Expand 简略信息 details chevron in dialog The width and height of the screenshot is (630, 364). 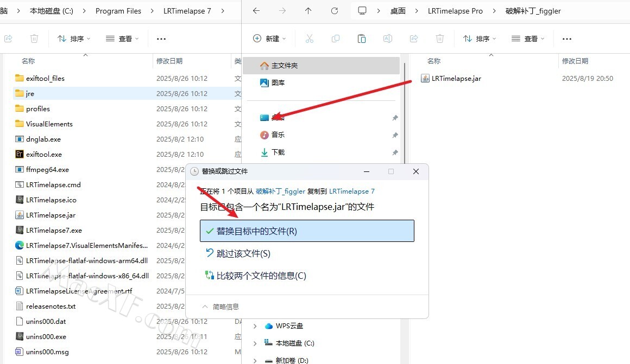pos(205,306)
